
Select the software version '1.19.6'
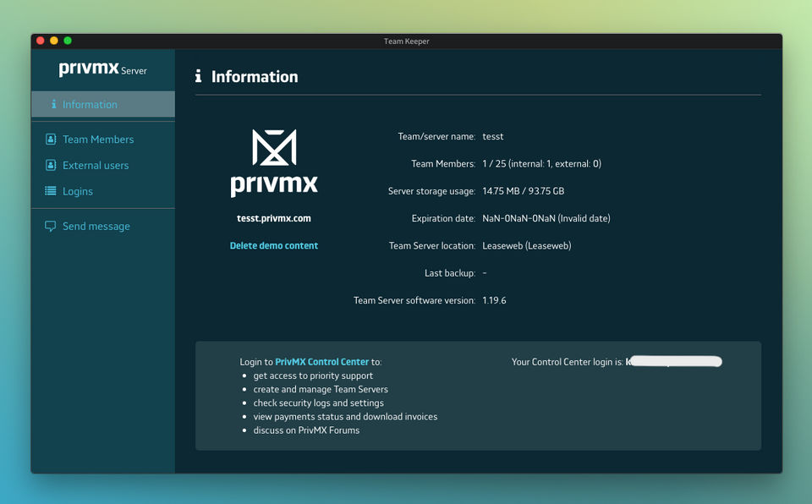pyautogui.click(x=494, y=300)
